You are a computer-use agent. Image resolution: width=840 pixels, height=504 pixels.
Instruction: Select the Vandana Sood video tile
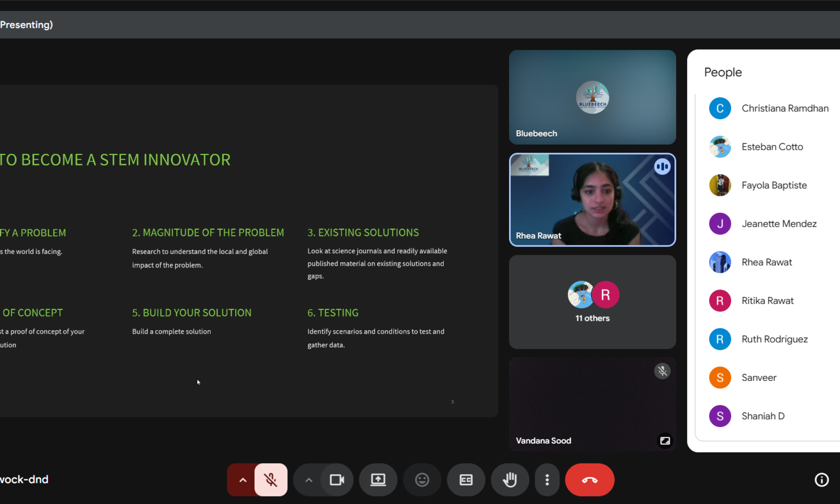point(592,404)
